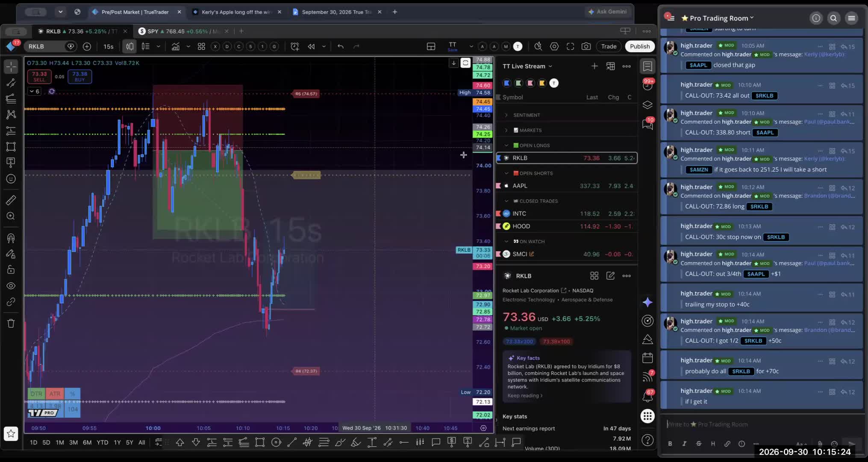The height and width of the screenshot is (462, 868).
Task: Toggle lock all drawings tool
Action: pos(11,269)
